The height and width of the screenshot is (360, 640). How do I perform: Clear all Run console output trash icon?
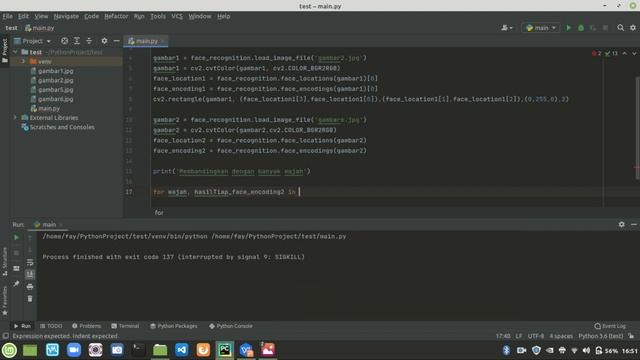(x=30, y=299)
